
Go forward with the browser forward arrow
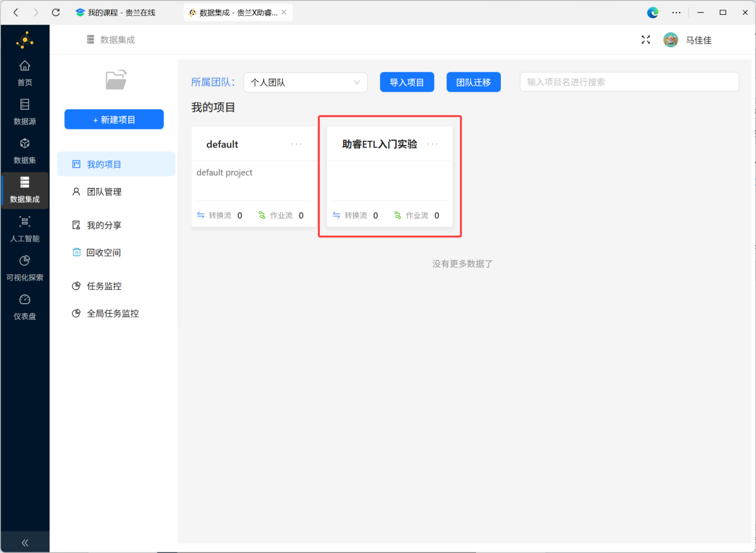click(x=36, y=12)
